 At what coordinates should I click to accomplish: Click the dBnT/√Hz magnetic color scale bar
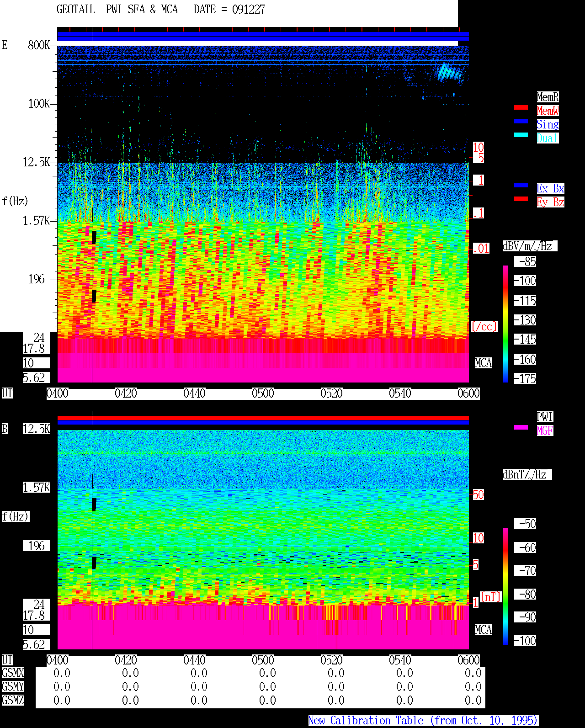coord(505,586)
